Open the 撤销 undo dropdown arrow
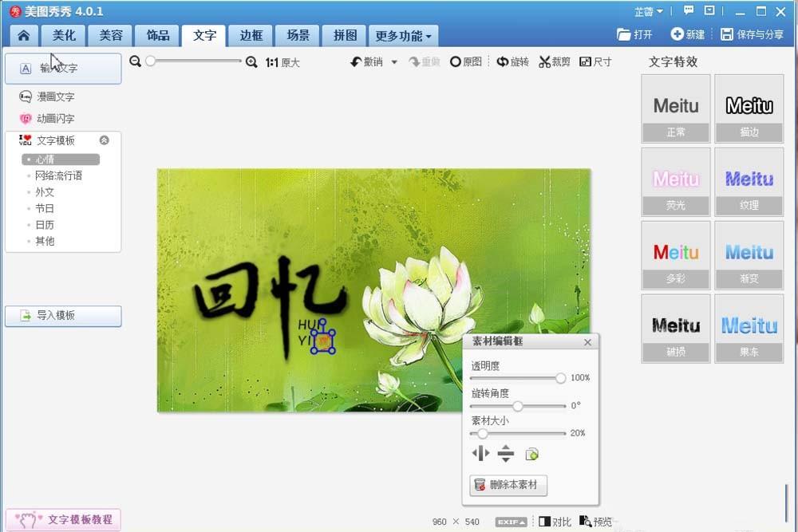This screenshot has width=798, height=532. pyautogui.click(x=394, y=61)
